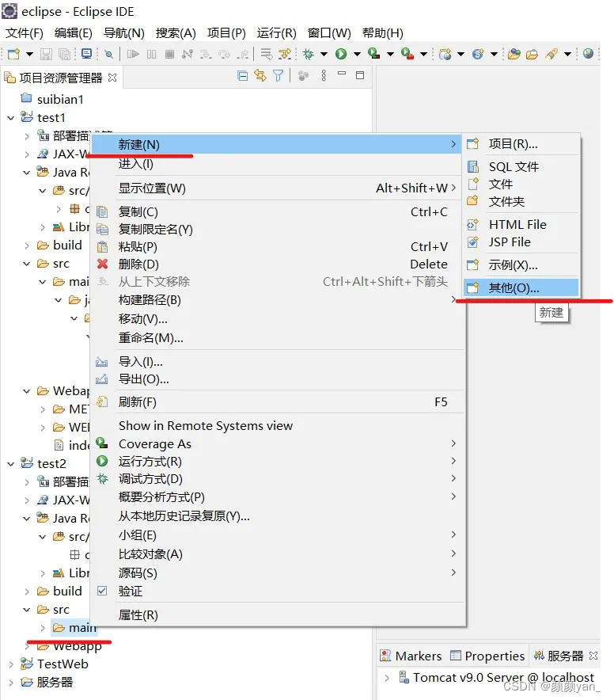Open Coverage As submenu
Viewport: 614px width, 700px height.
pos(278,443)
